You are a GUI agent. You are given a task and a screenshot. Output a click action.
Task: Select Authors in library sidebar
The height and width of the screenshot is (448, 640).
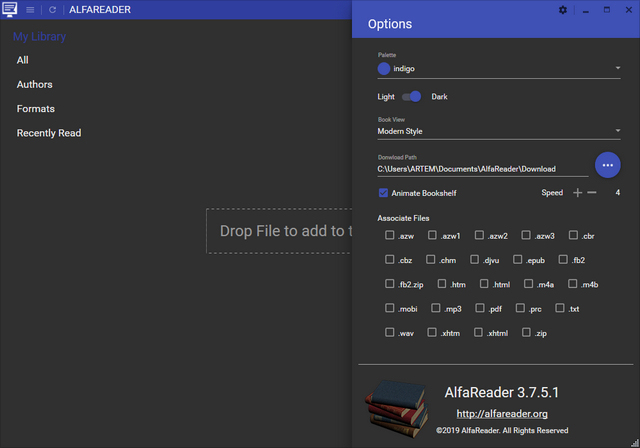(35, 85)
